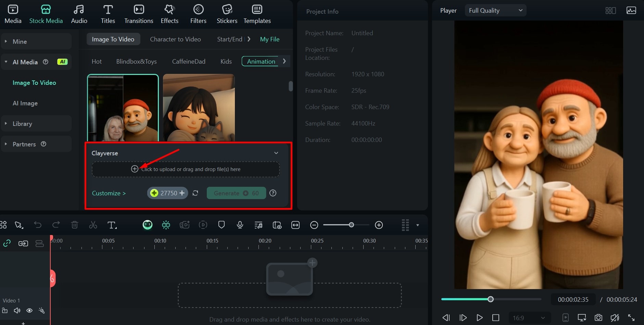Open My File link

coord(270,39)
